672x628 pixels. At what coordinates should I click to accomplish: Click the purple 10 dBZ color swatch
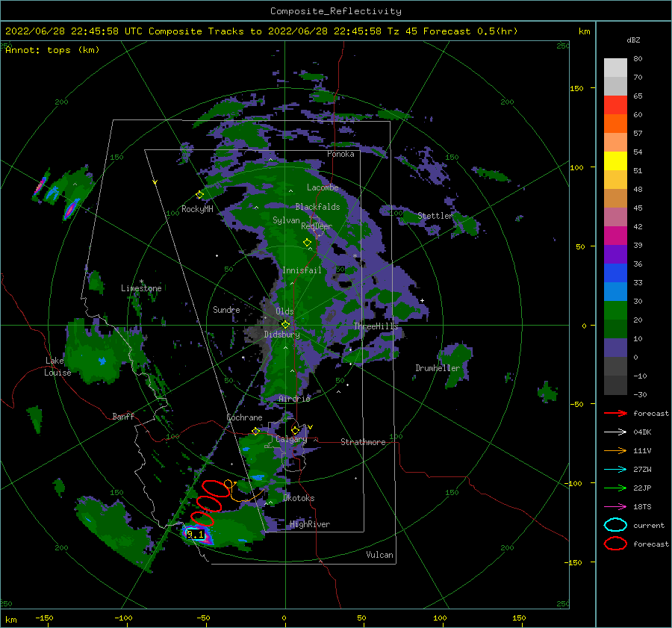(x=615, y=348)
